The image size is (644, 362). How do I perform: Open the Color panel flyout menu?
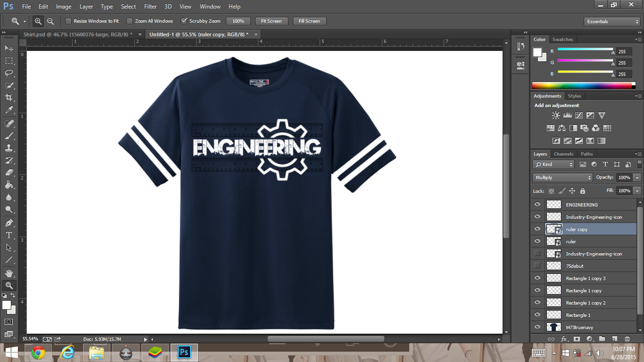[638, 39]
